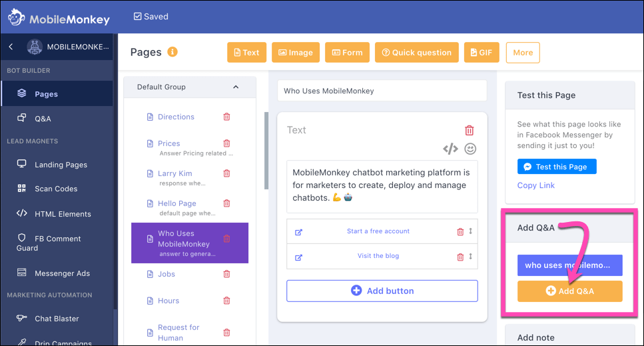
Task: Delete the Start a free account button
Action: point(460,232)
